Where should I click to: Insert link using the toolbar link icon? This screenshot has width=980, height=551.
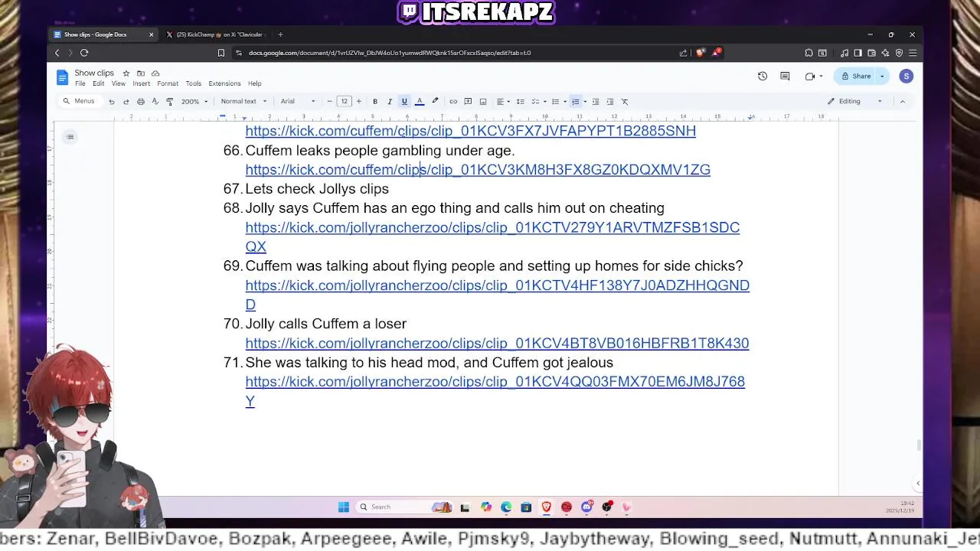point(453,101)
